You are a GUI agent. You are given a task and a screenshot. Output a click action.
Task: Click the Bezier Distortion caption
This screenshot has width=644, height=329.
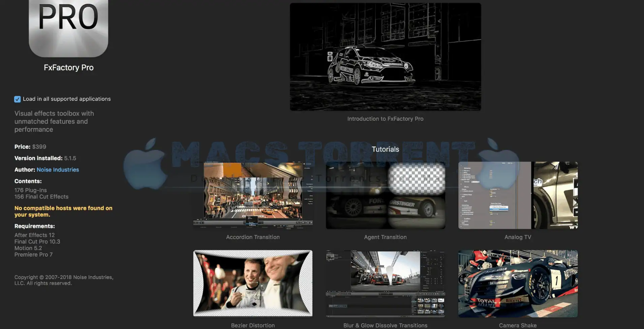point(253,325)
